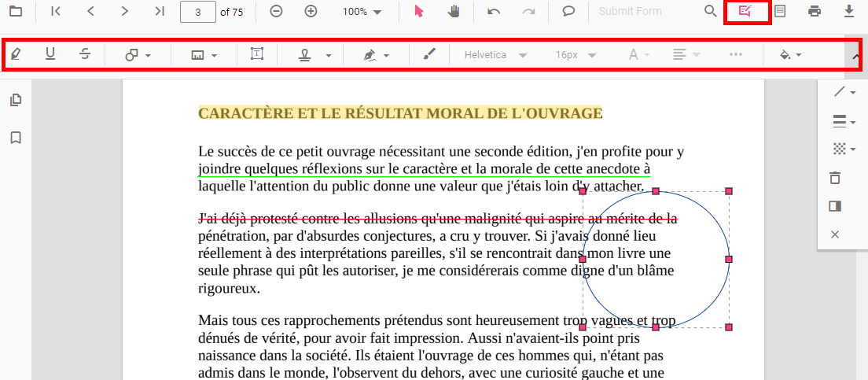Screen dimensions: 868x380
Task: Open the fill color paint bucket picker
Action: 790,55
